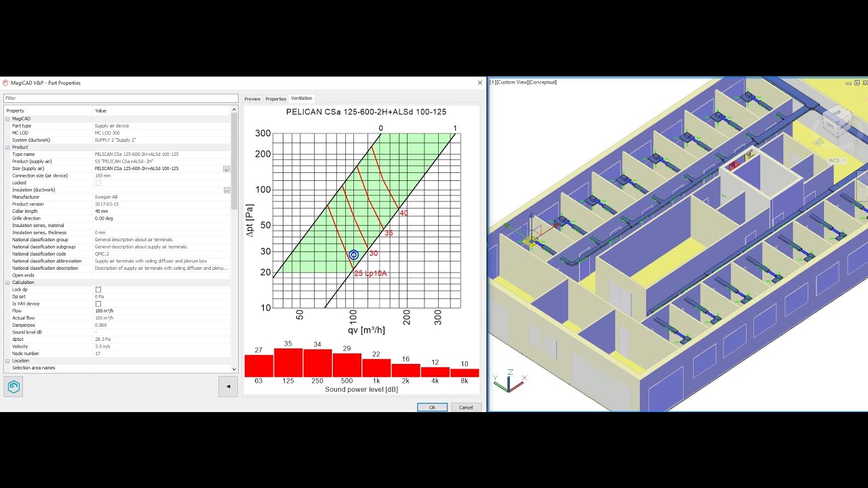The image size is (868, 488).
Task: Click the Cancel button
Action: tap(466, 407)
